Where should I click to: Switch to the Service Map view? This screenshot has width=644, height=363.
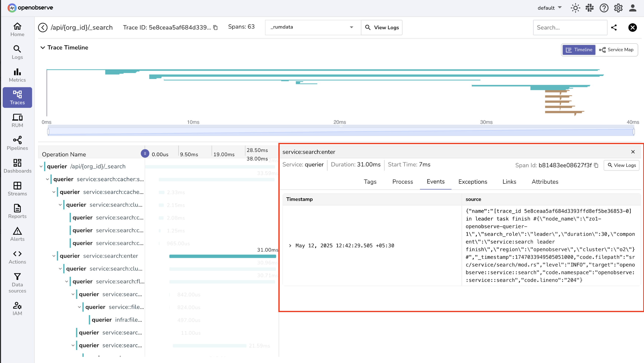[616, 50]
